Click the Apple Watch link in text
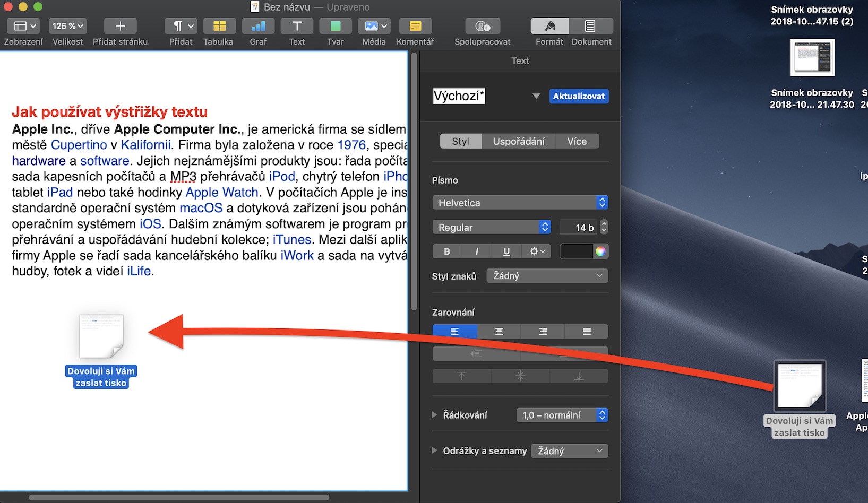868x503 pixels. [x=222, y=192]
